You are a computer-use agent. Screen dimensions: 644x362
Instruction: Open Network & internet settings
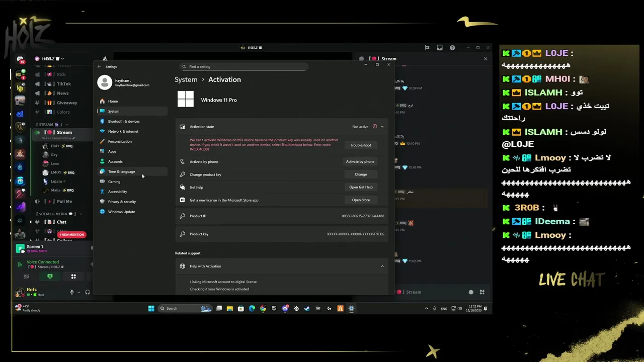point(132,131)
